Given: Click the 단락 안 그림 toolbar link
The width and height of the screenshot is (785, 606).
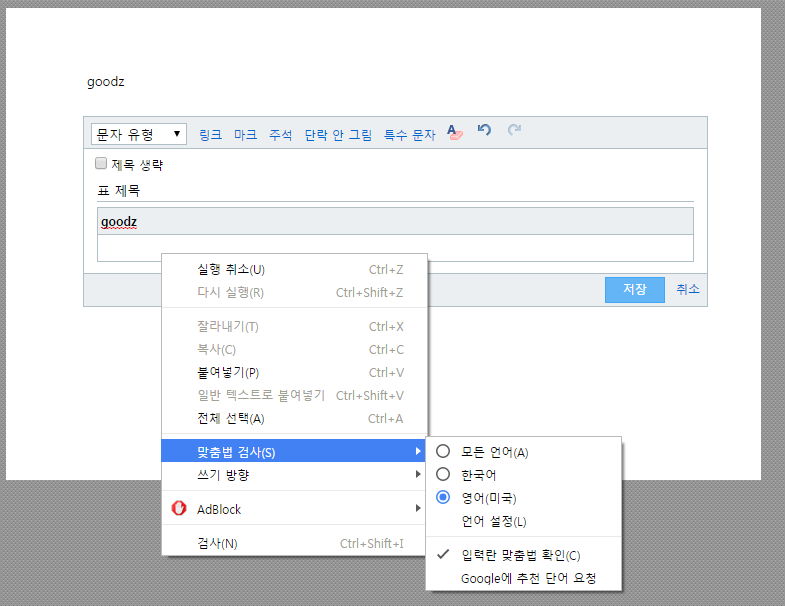Looking at the screenshot, I should click(x=338, y=134).
